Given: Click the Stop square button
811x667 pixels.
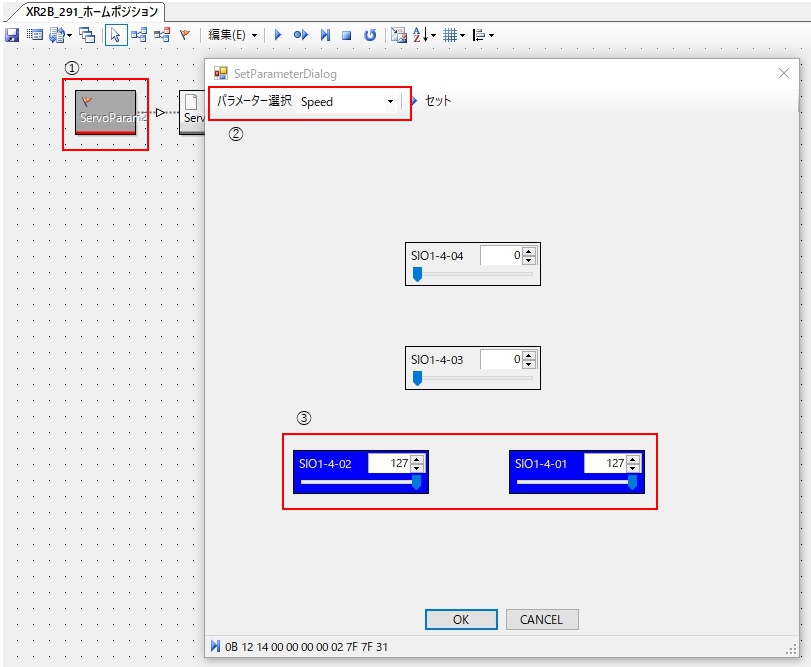Looking at the screenshot, I should pyautogui.click(x=347, y=35).
